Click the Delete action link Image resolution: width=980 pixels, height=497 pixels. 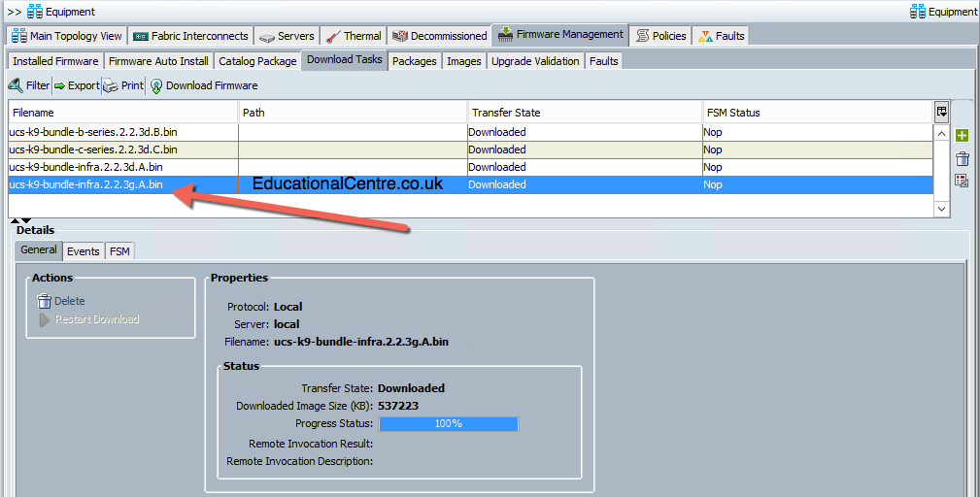coord(69,301)
